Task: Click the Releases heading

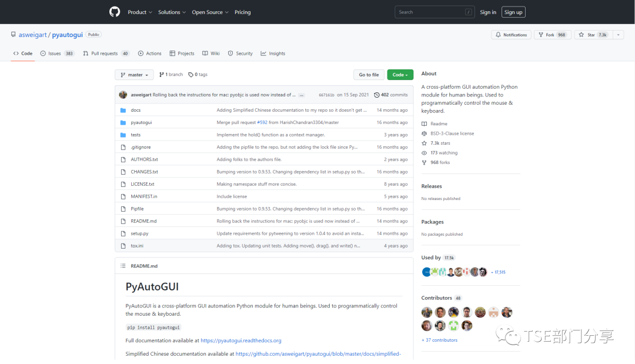Action: (x=432, y=186)
